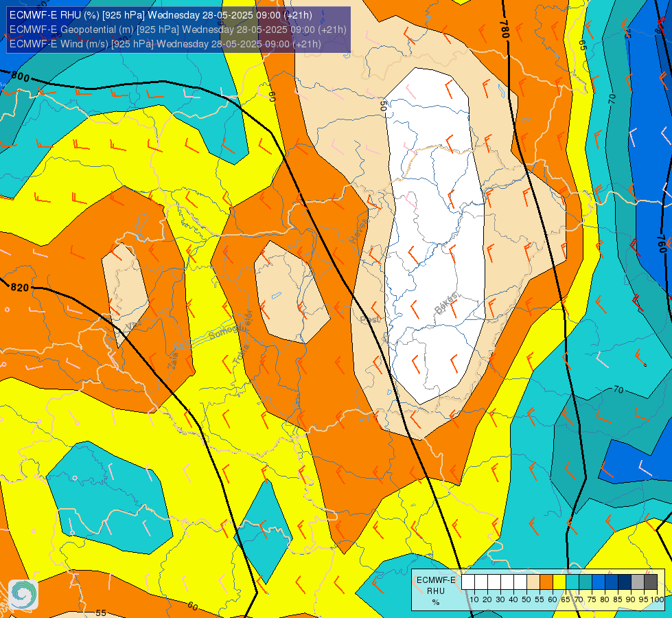Click the 10 tick label in the legend

coord(474,599)
